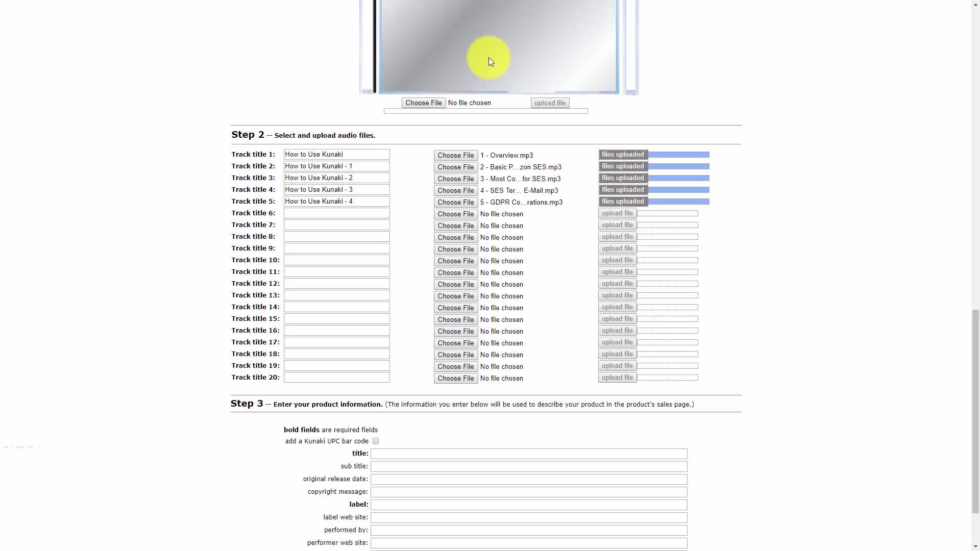Focus the empty Track title 18 field

pyautogui.click(x=337, y=354)
